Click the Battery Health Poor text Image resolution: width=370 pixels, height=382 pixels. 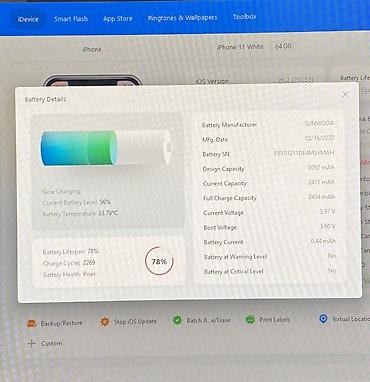[x=69, y=274]
